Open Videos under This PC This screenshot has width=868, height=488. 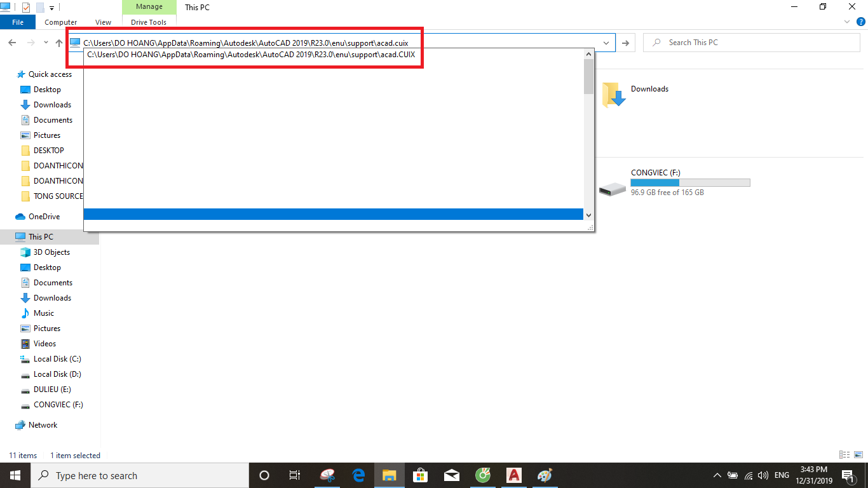click(44, 344)
